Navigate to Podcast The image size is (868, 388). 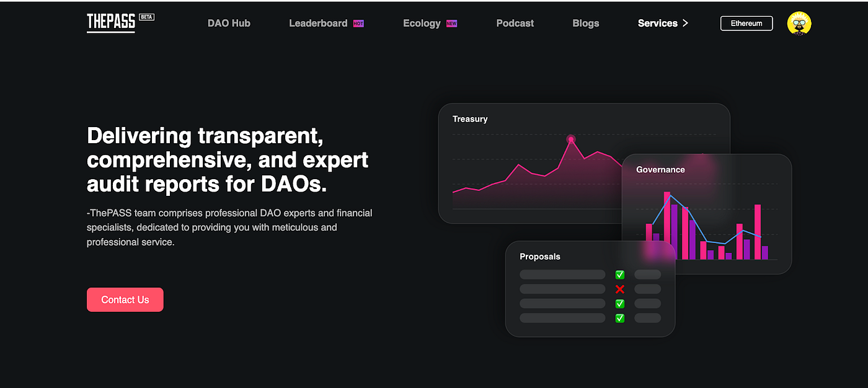515,23
